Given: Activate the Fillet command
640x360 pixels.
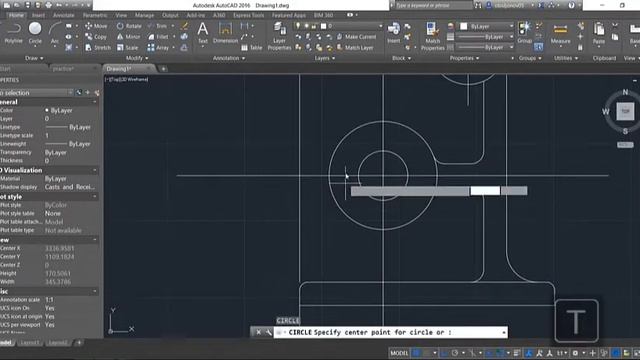Looking at the screenshot, I should (x=158, y=37).
